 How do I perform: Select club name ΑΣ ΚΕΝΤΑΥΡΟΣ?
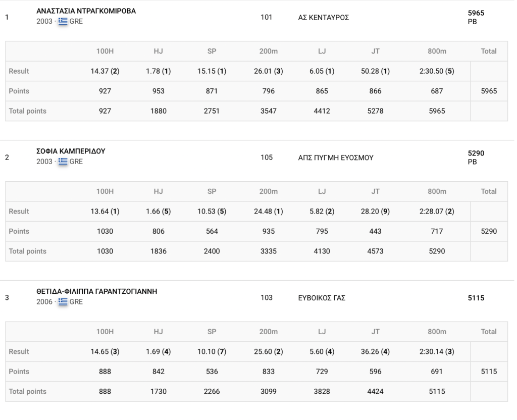[324, 17]
